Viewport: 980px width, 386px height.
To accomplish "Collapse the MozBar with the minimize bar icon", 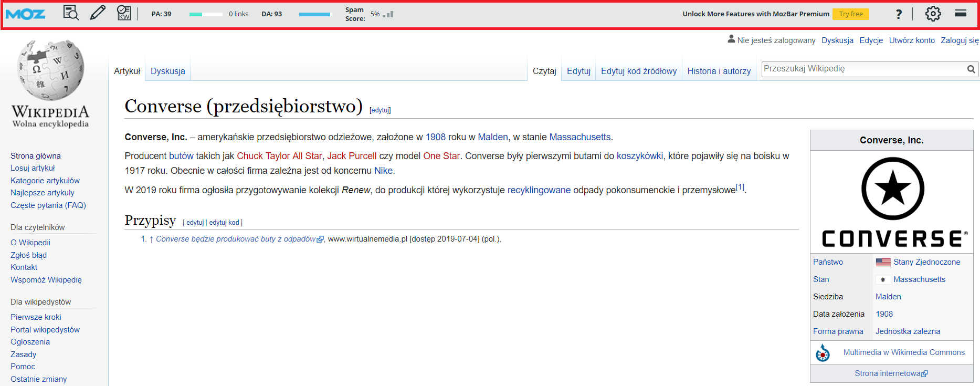I will coord(961,13).
